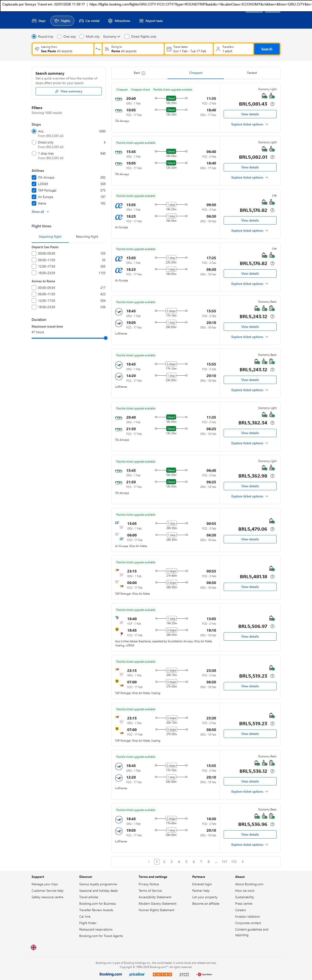312x980 pixels.
Task: Click help icon next to BRL5,081.43 price
Action: tap(272, 104)
